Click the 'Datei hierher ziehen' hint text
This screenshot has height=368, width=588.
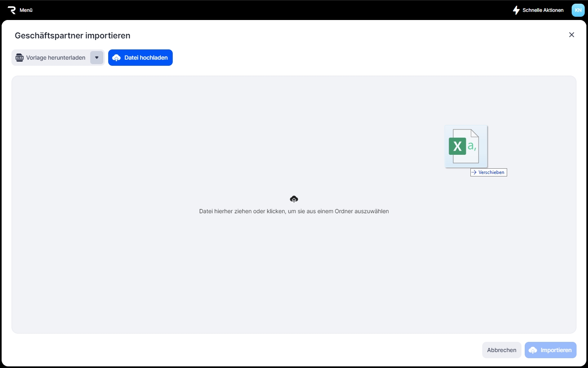coord(294,211)
